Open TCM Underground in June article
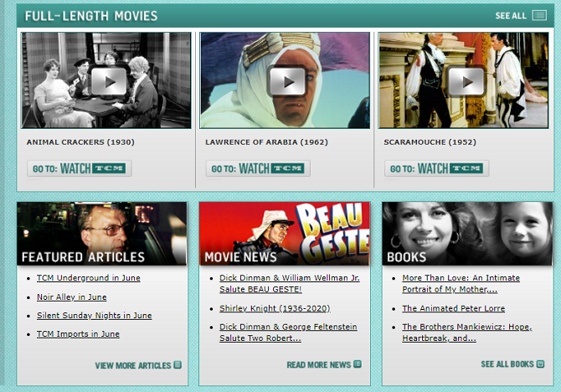The height and width of the screenshot is (392, 561). (89, 278)
